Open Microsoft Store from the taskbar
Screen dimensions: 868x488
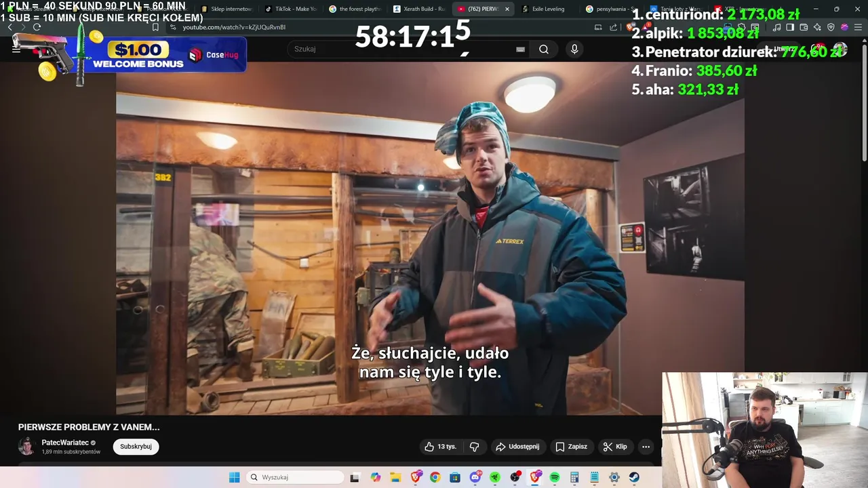tap(455, 477)
